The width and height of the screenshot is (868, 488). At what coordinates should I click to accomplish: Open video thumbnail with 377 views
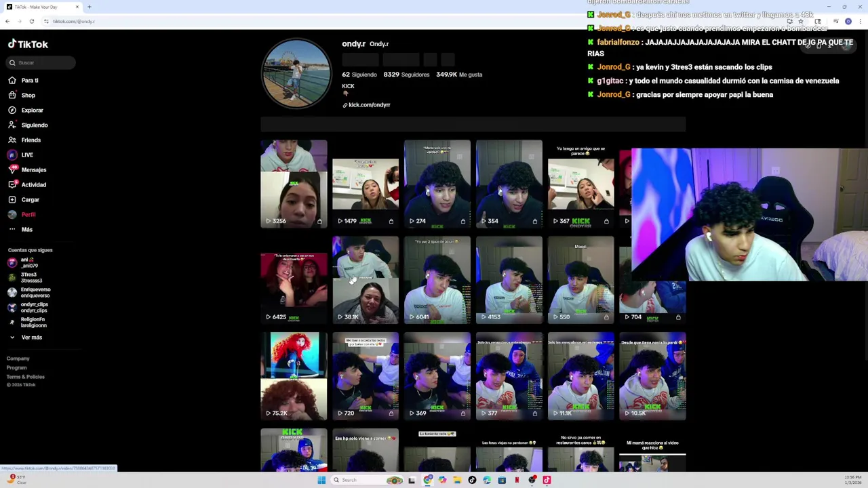coord(509,376)
